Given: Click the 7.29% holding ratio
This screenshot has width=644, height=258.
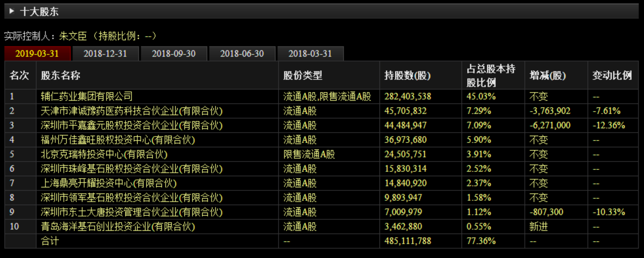Looking at the screenshot, I should tap(479, 111).
